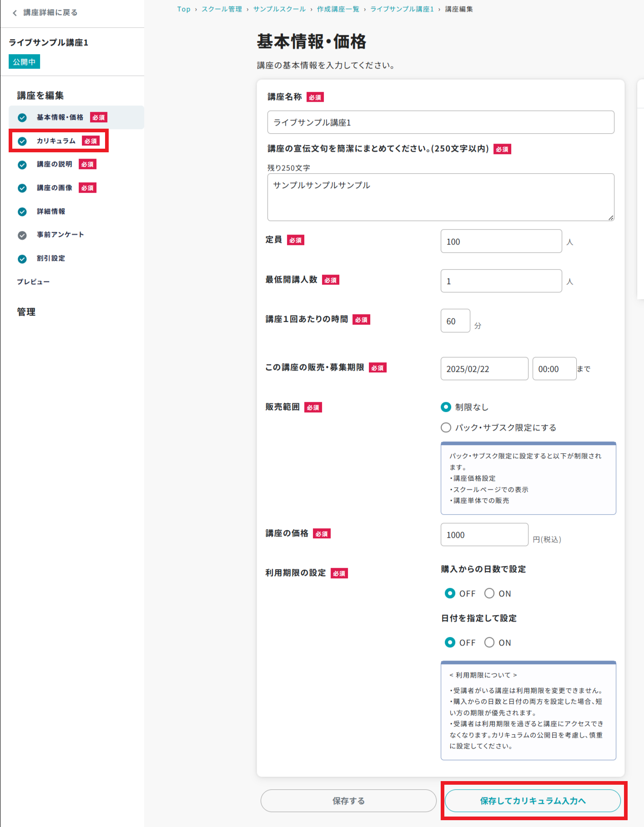The height and width of the screenshot is (827, 644).
Task: Turn ON 日付を指定して設定
Action: [x=489, y=642]
